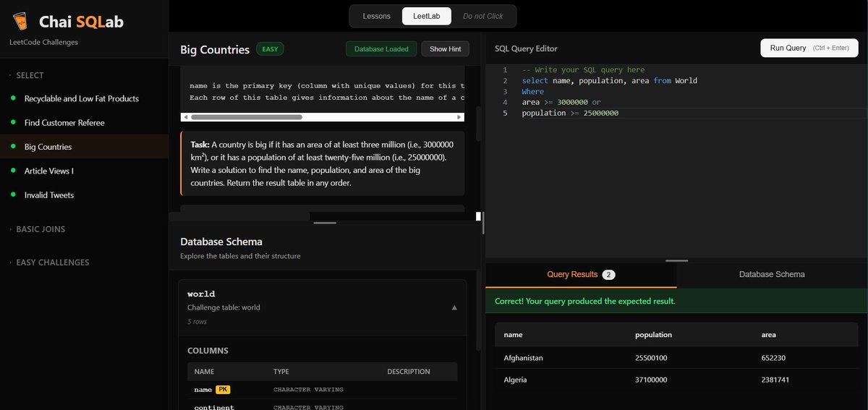Click the select statement on line 2
Screen dimensions: 868x410
pyautogui.click(x=609, y=81)
